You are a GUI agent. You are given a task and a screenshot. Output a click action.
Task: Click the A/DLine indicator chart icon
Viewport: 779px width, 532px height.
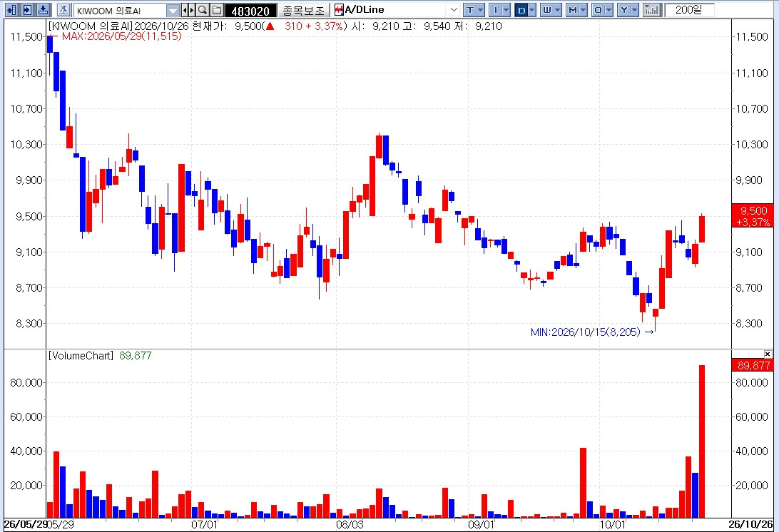[339, 9]
